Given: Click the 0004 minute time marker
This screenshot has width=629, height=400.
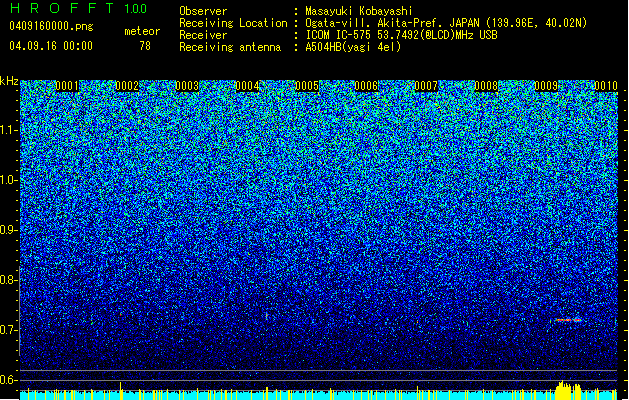Looking at the screenshot, I should [247, 86].
